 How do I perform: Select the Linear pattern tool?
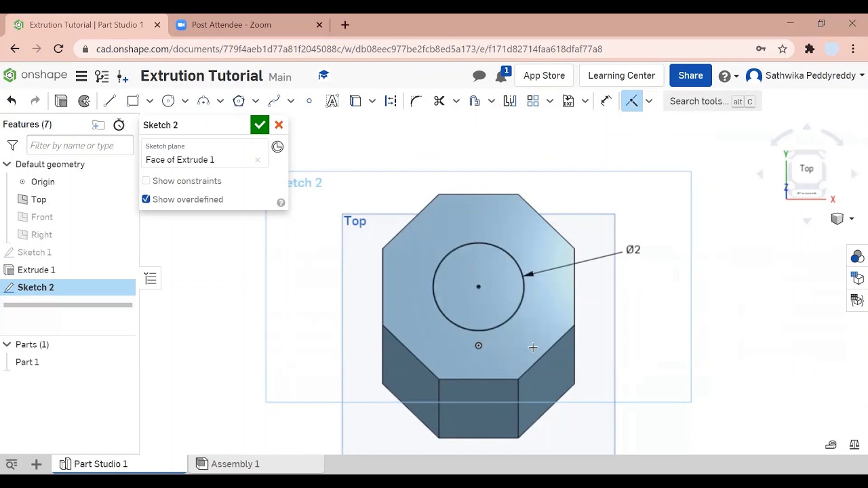coord(533,101)
